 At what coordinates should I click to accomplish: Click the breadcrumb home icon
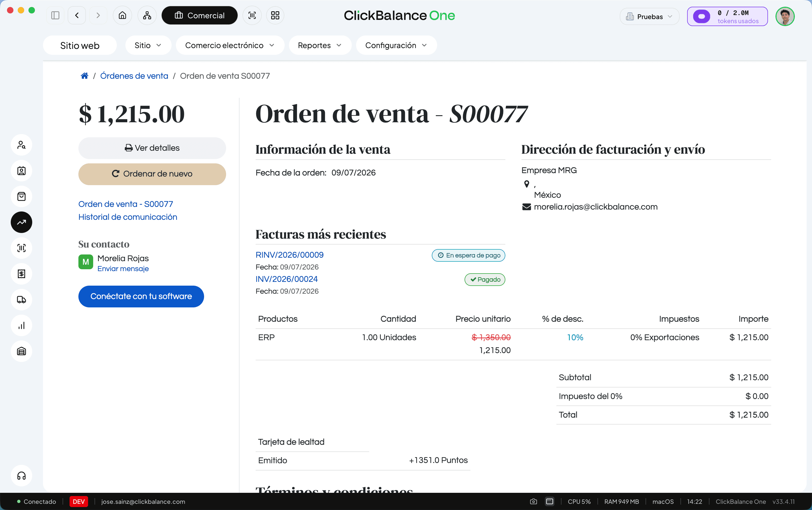click(x=85, y=76)
